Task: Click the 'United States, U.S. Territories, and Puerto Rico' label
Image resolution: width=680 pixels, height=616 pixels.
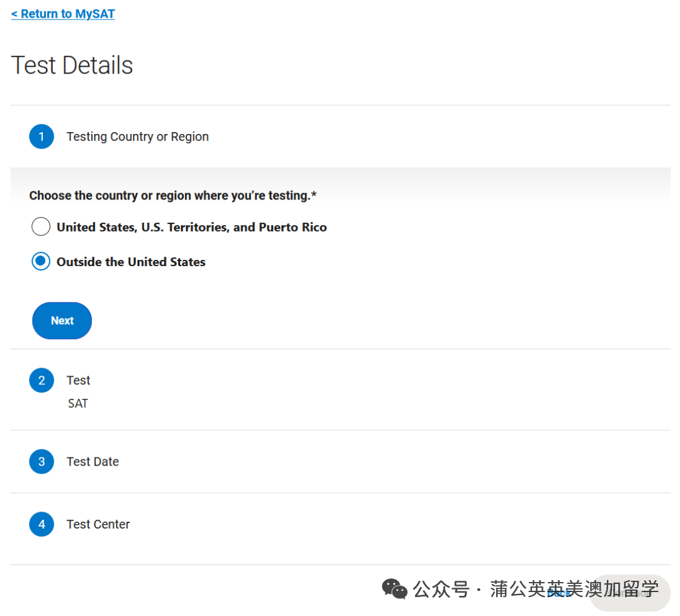Action: point(191,227)
